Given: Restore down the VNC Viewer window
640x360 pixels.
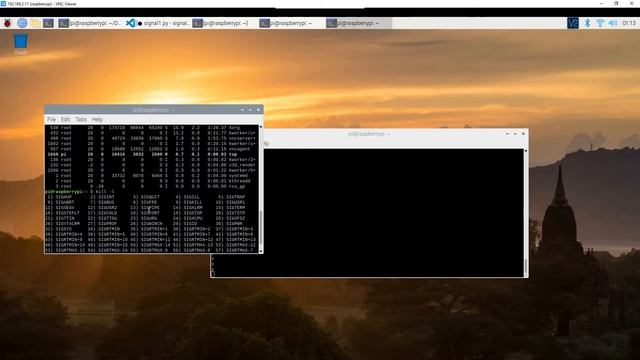Looking at the screenshot, I should tap(616, 3).
